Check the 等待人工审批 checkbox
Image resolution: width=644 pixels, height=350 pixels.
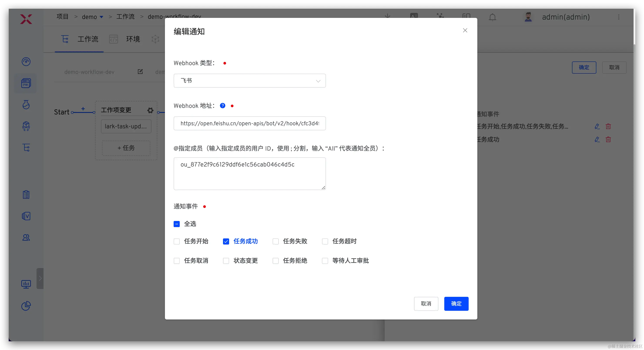click(325, 261)
